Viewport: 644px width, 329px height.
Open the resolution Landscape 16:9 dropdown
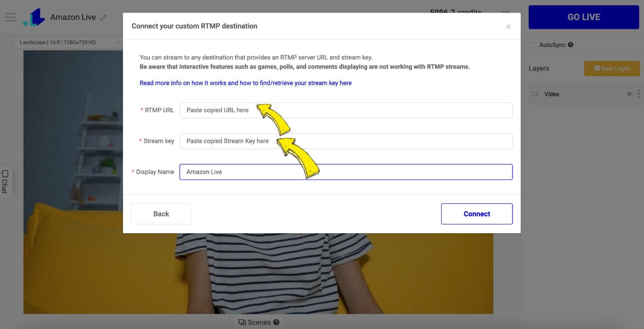[x=69, y=42]
